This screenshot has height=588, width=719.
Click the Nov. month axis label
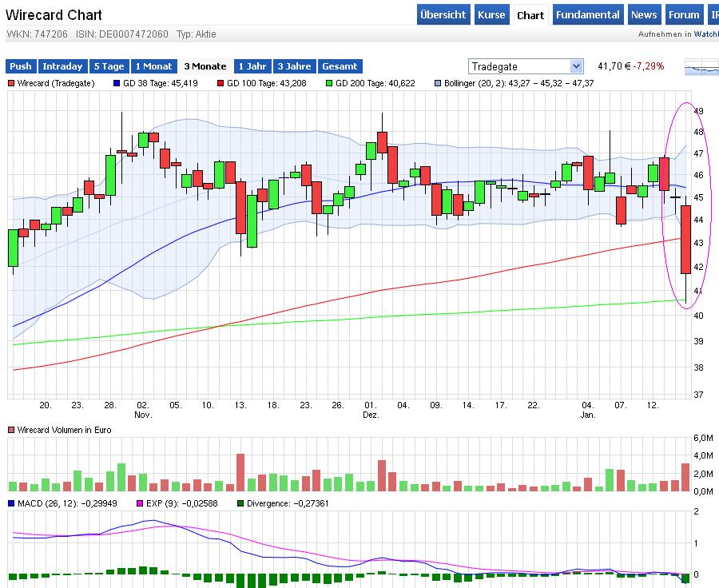(x=143, y=415)
